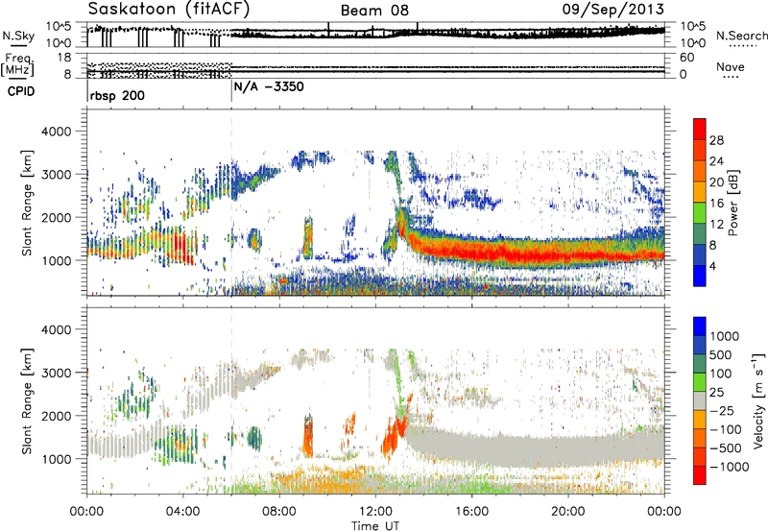This screenshot has width=768, height=532.
Task: Click the "4" label on the power colorbar
Action: click(712, 266)
